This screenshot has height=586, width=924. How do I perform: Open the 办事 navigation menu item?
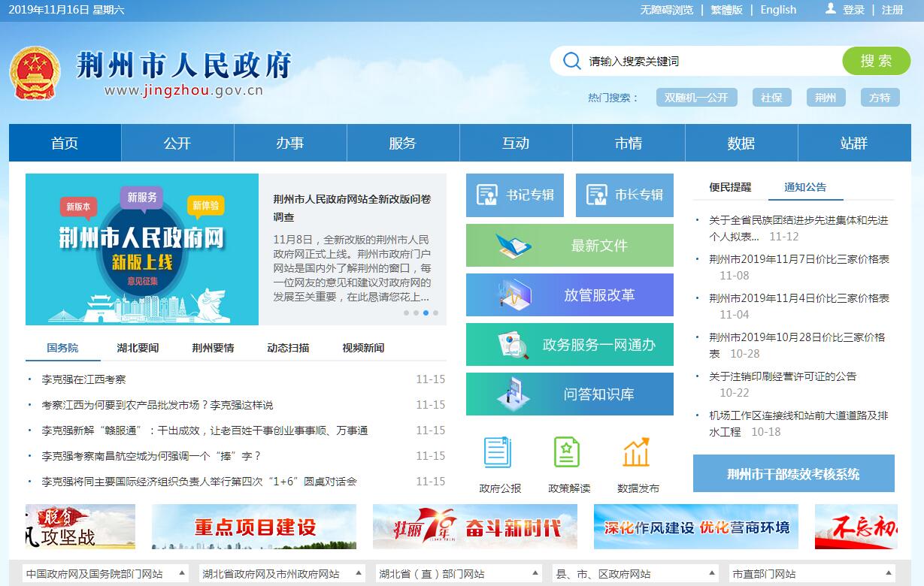[290, 143]
